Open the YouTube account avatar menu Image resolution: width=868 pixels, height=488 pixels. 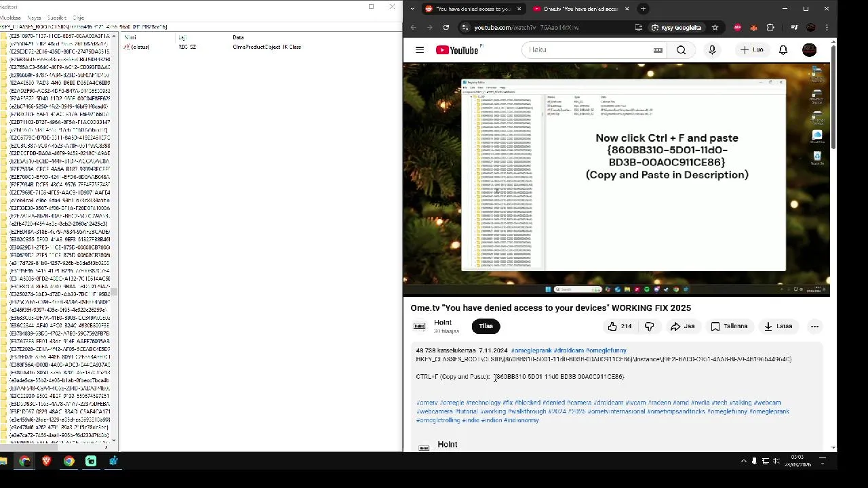pos(809,49)
